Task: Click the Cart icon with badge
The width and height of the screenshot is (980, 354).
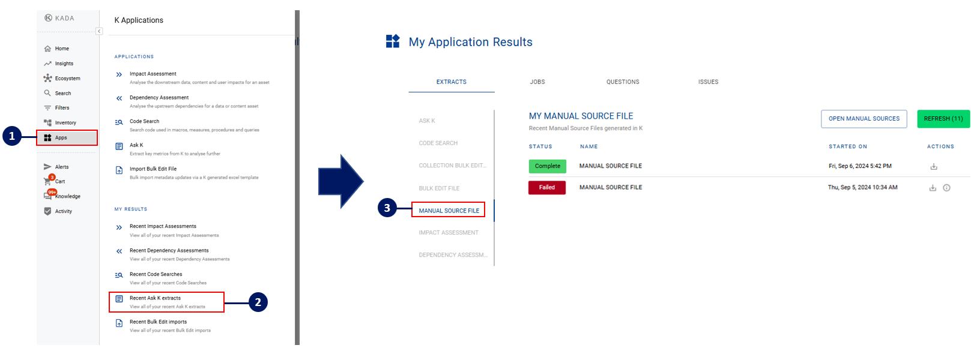Action: pos(48,181)
